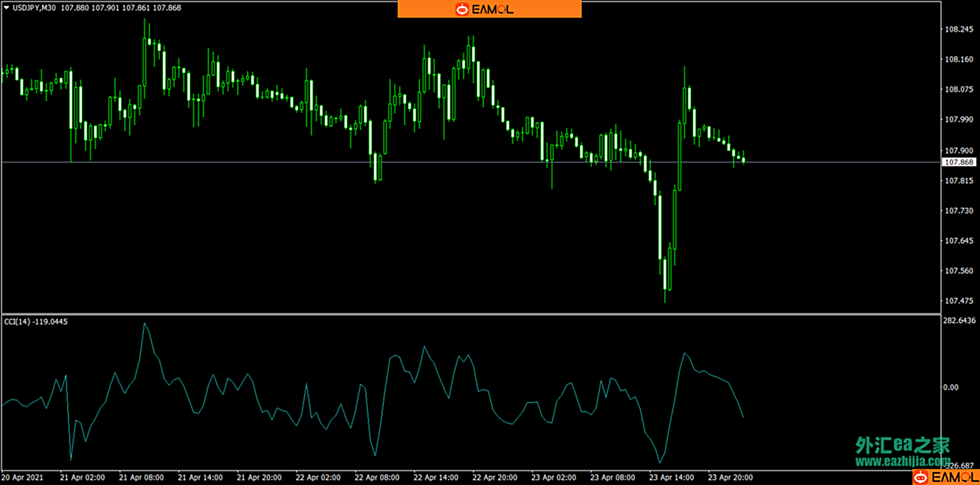Open the www.eazhijia.com watermark link
Image resolution: width=980 pixels, height=485 pixels.
902,461
